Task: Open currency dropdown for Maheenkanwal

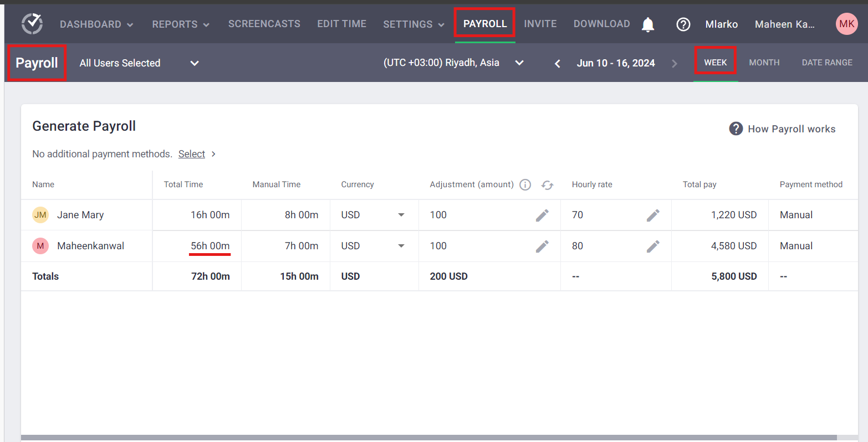Action: click(401, 246)
